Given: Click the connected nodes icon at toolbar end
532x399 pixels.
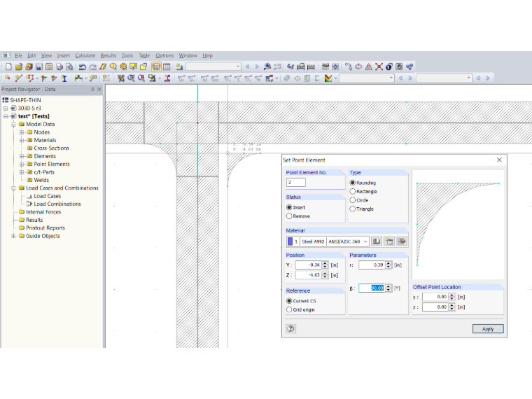Looking at the screenshot, I should tap(409, 66).
